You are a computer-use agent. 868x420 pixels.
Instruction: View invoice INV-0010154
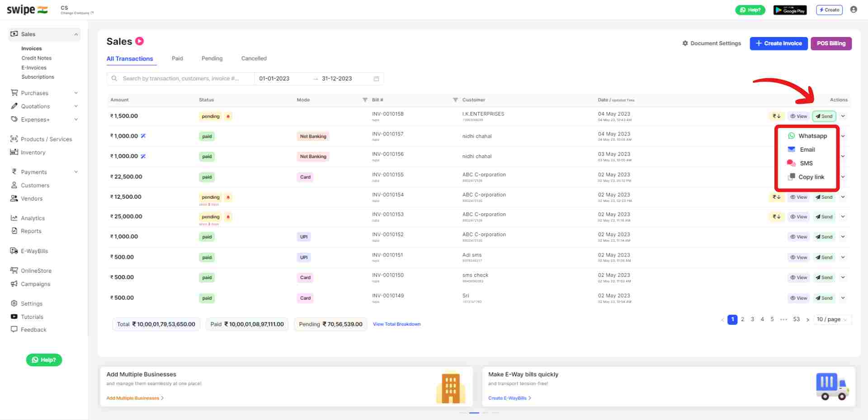tap(799, 197)
